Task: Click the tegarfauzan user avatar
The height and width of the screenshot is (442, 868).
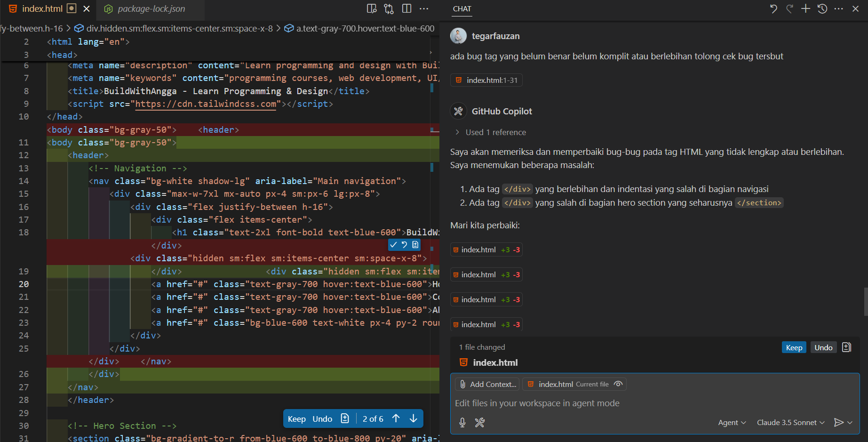Action: pos(458,36)
